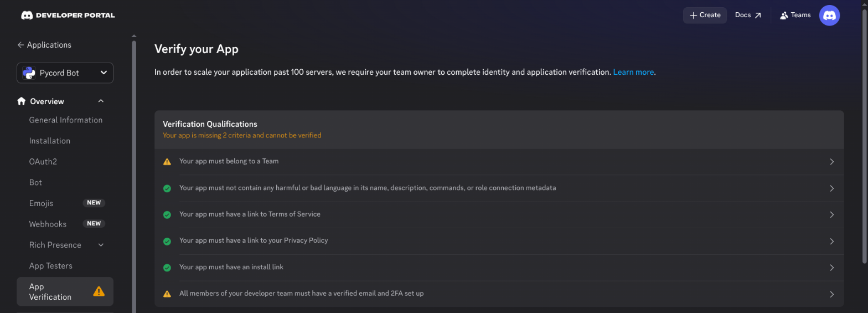Click the Overview section label
868x313 pixels.
pyautogui.click(x=47, y=101)
